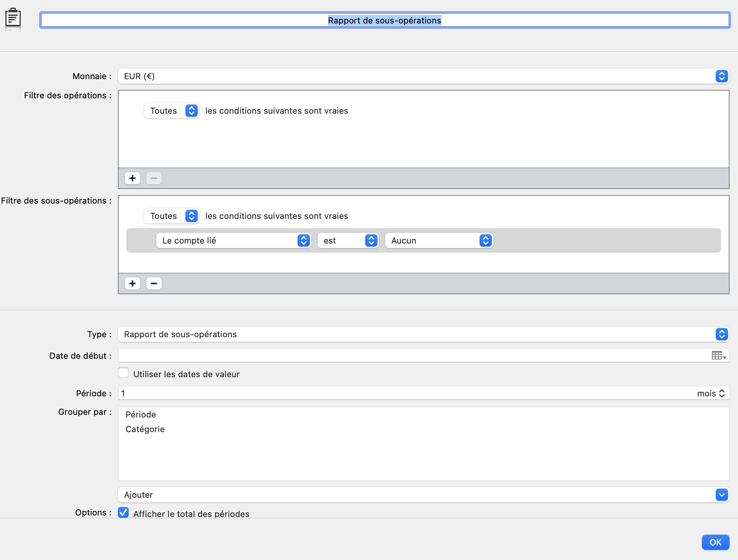Open Toutes dropdown in sub-operations filter
738x560 pixels.
172,216
